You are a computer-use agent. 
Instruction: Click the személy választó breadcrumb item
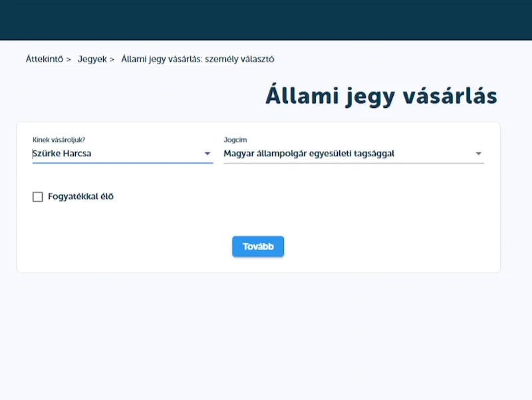(x=198, y=59)
